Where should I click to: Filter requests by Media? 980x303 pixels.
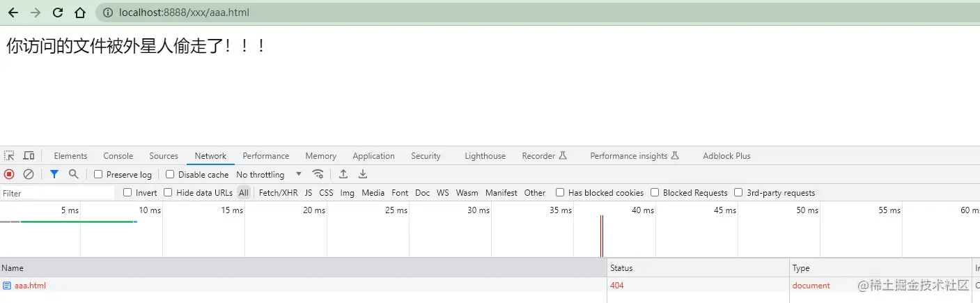[373, 193]
